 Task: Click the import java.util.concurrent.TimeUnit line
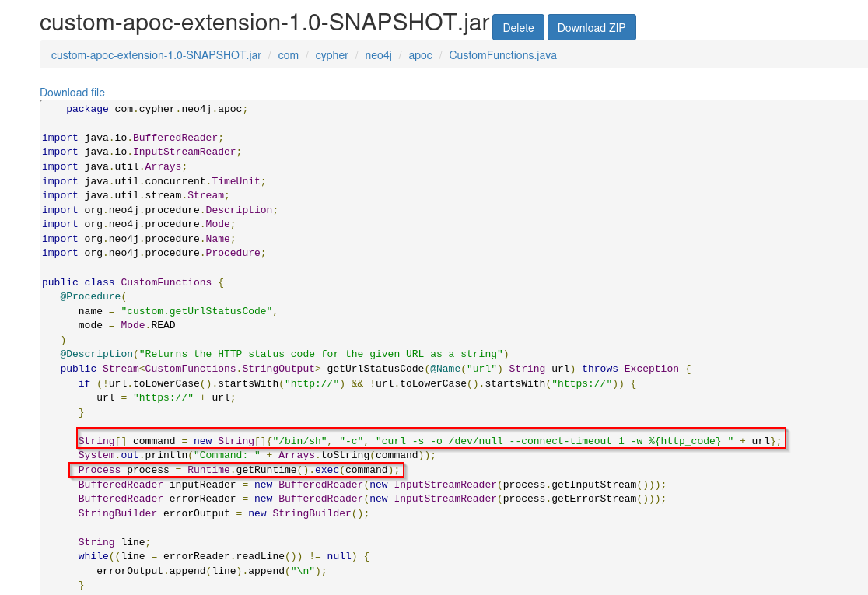(153, 181)
